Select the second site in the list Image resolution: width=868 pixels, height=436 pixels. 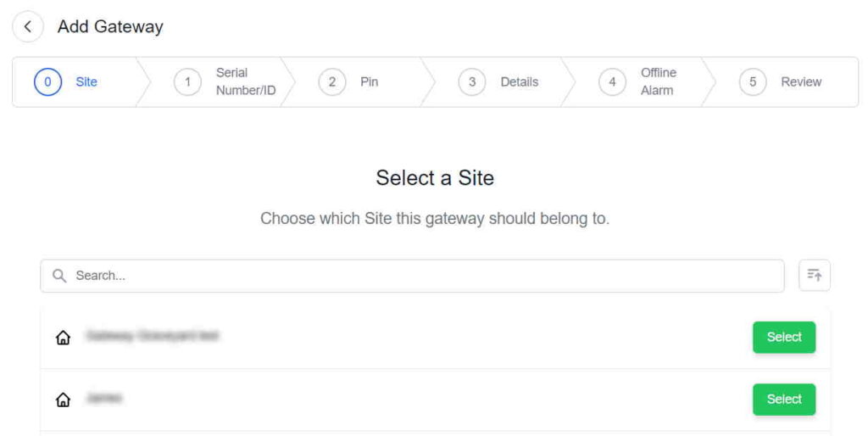click(784, 399)
